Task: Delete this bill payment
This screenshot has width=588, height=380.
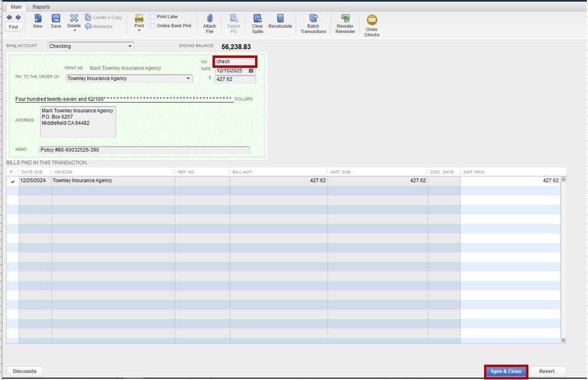Action: point(74,20)
